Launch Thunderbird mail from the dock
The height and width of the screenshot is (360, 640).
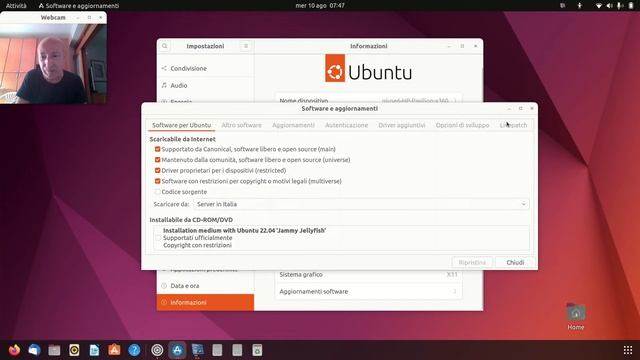point(34,350)
